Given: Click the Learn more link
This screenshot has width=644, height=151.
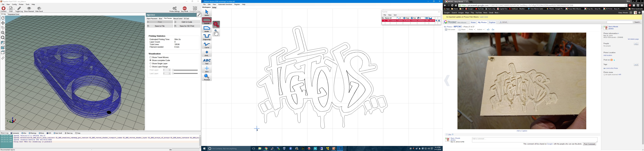Looking at the screenshot, I should 484,17.
